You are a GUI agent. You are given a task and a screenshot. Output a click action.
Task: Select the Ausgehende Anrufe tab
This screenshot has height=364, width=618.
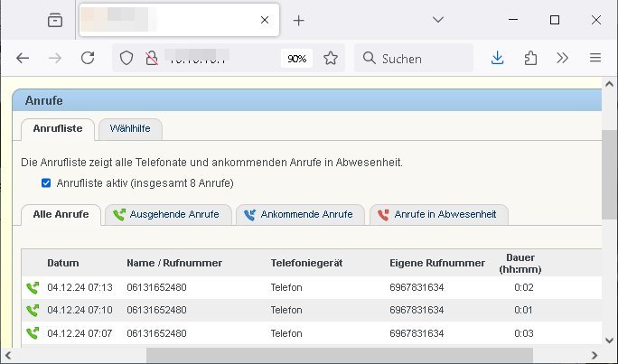click(x=167, y=215)
